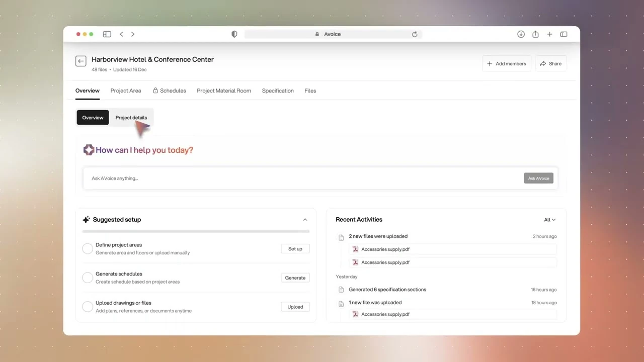The width and height of the screenshot is (644, 362).
Task: Navigate back with the browser back chevron
Action: [121, 34]
